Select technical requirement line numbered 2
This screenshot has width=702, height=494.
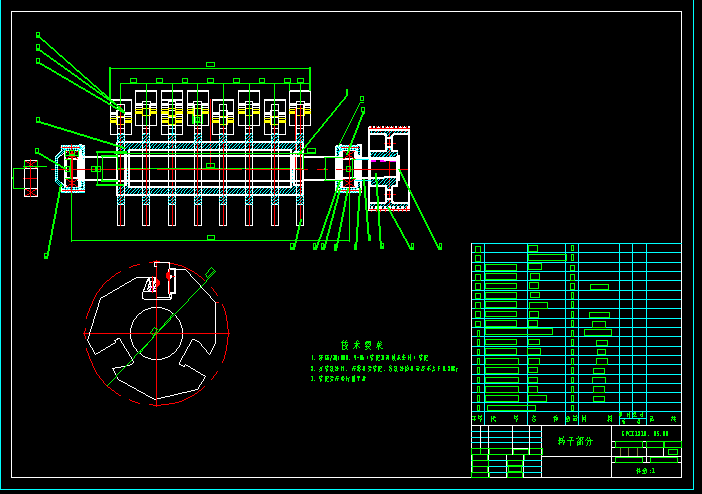click(385, 369)
